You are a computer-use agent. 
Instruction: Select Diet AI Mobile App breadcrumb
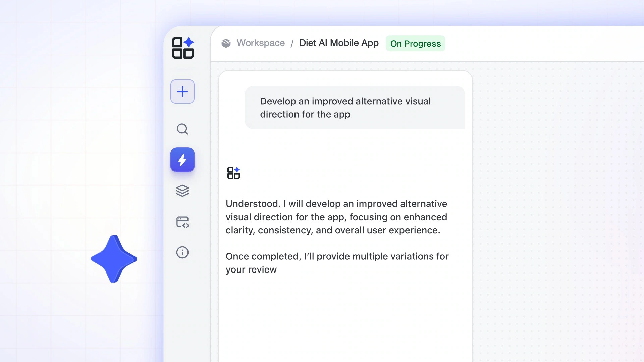(339, 43)
